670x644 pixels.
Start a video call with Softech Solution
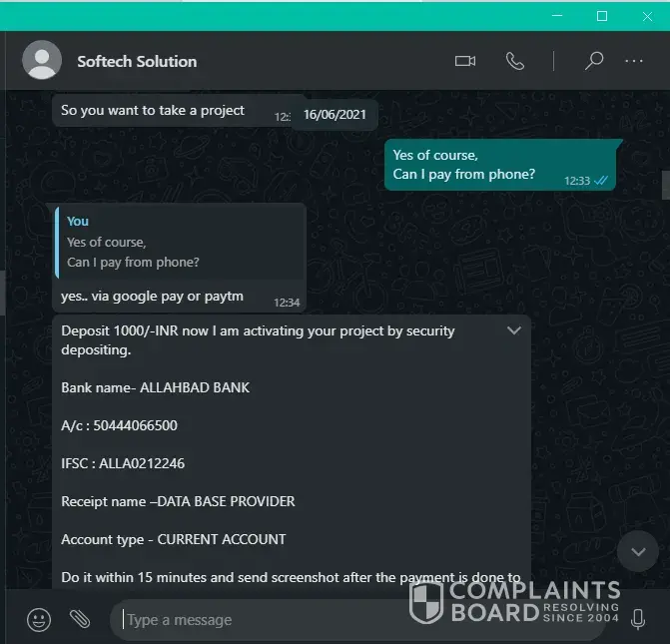[x=465, y=61]
